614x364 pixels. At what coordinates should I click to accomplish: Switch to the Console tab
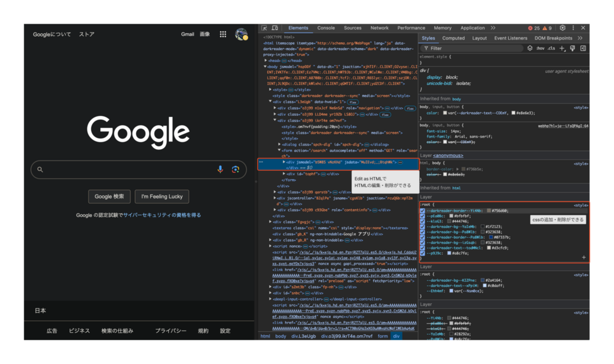click(x=326, y=28)
